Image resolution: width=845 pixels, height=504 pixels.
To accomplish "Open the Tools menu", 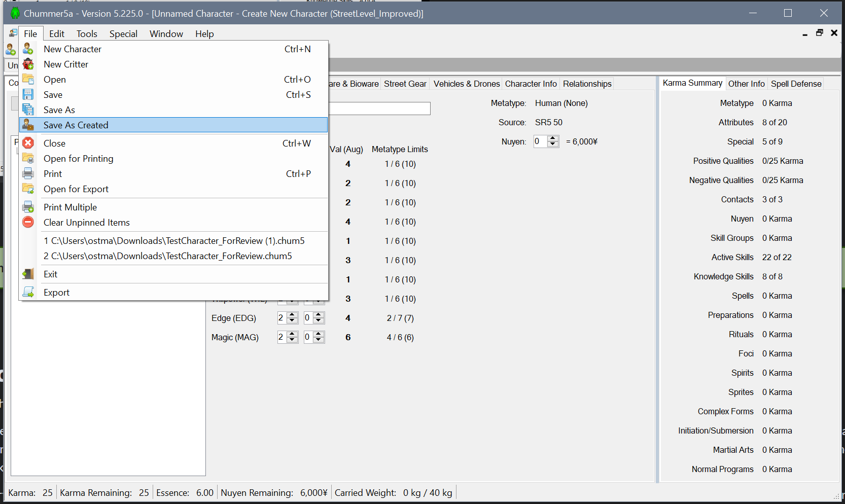I will click(87, 33).
